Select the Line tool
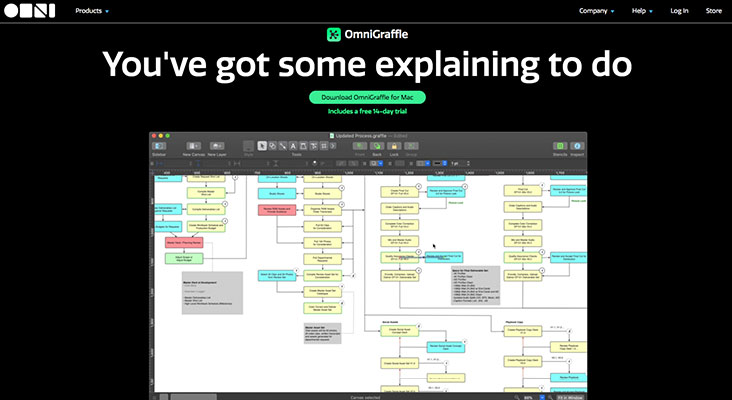 point(283,146)
